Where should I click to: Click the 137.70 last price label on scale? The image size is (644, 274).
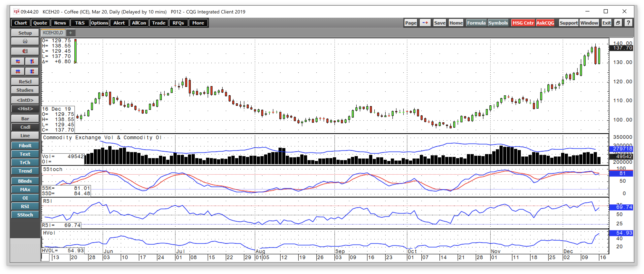coord(621,48)
